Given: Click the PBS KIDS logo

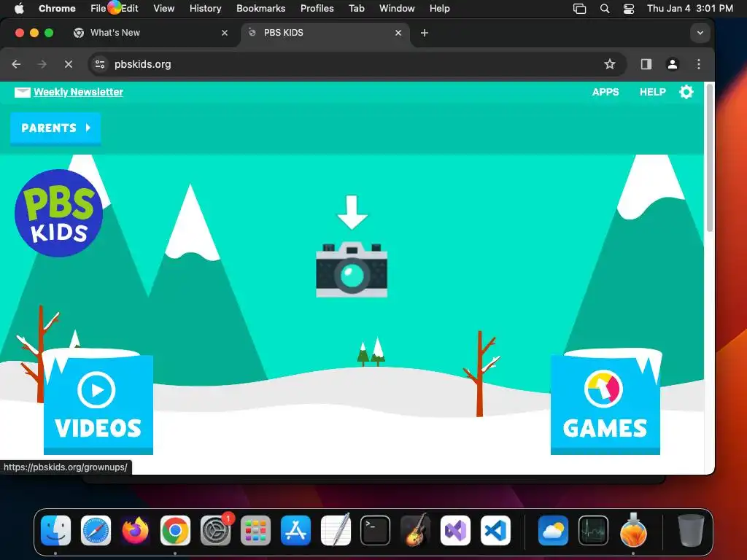Looking at the screenshot, I should (58, 213).
